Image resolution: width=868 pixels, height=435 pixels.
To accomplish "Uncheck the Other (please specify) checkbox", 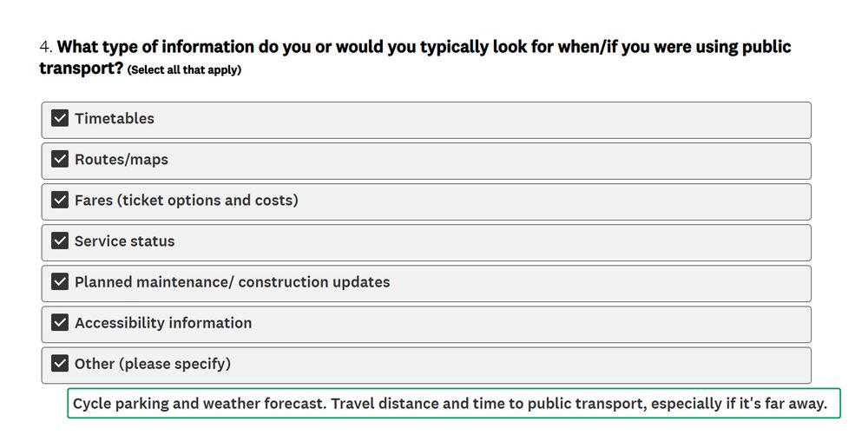I will [60, 364].
